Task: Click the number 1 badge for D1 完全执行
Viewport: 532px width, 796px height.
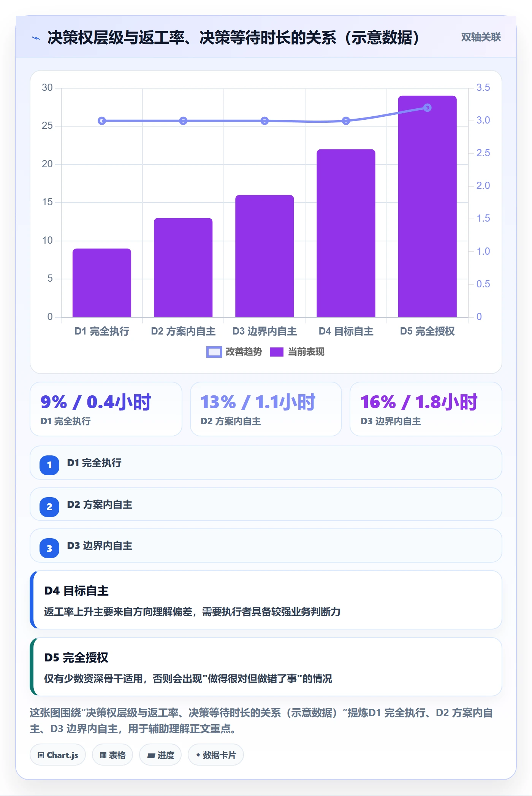Action: click(x=49, y=465)
